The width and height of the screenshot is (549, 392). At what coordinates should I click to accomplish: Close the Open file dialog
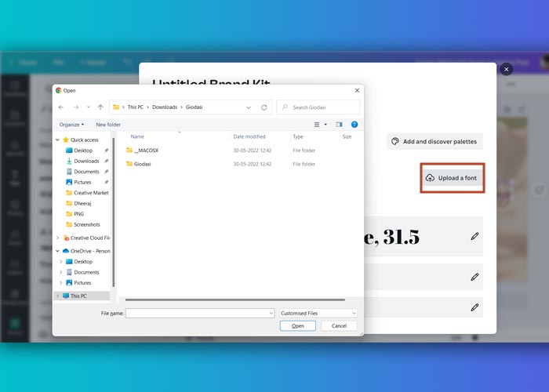point(357,90)
